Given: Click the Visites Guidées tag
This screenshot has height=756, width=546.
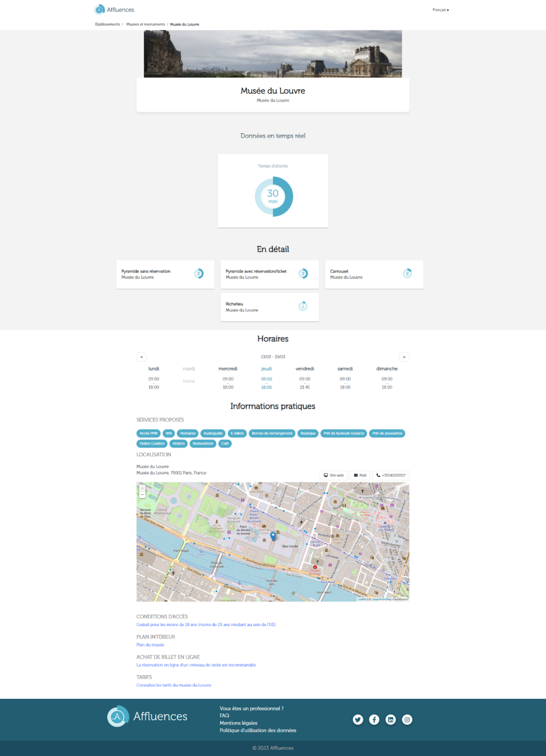Looking at the screenshot, I should (x=152, y=444).
